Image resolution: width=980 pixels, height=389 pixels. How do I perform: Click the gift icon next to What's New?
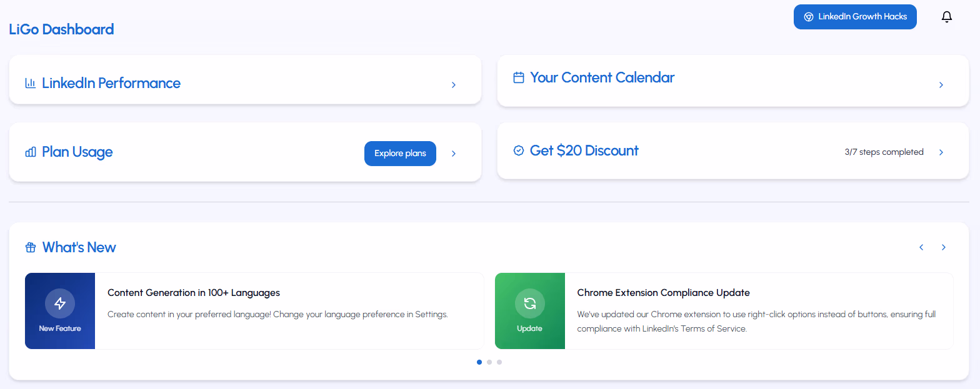point(30,247)
